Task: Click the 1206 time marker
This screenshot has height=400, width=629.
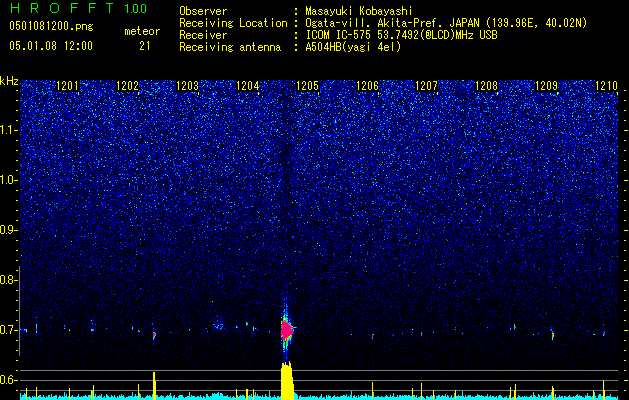Action: tap(367, 86)
